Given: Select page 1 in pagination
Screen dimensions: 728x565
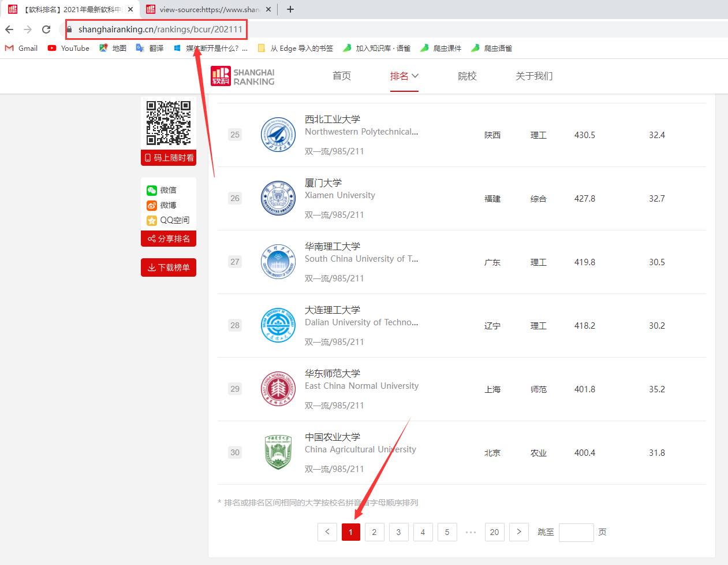Looking at the screenshot, I should pyautogui.click(x=351, y=532).
